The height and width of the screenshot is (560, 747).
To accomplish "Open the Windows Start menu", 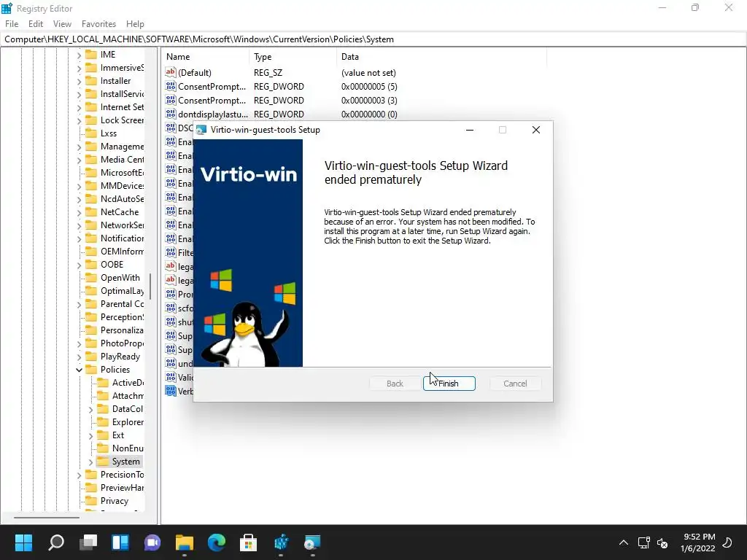I will point(23,542).
